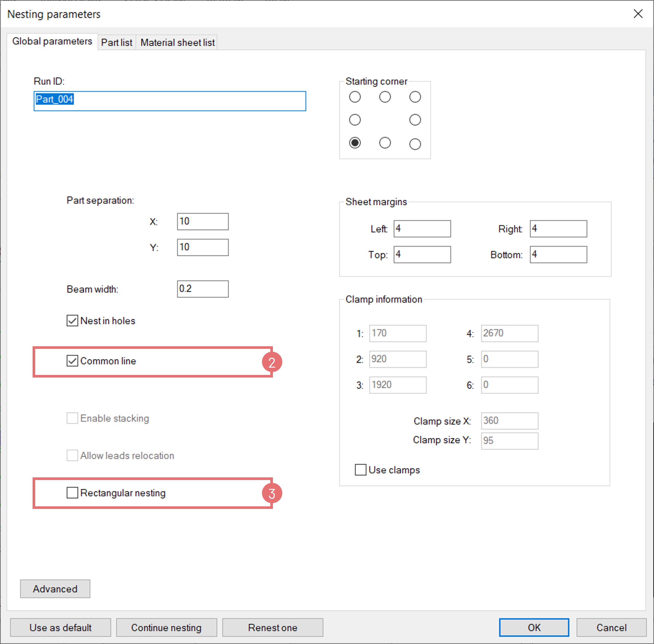Screen dimensions: 654x644
Task: Click the Beam width input field
Action: coord(203,289)
